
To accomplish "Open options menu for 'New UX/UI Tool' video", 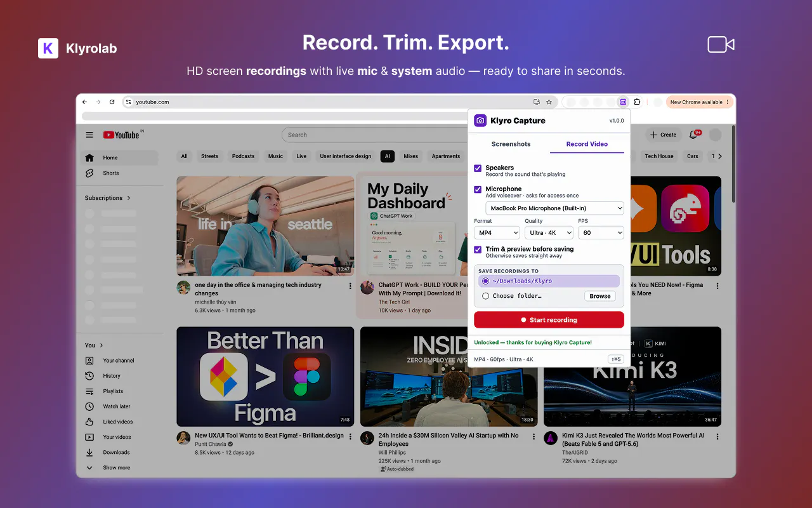I will (350, 436).
